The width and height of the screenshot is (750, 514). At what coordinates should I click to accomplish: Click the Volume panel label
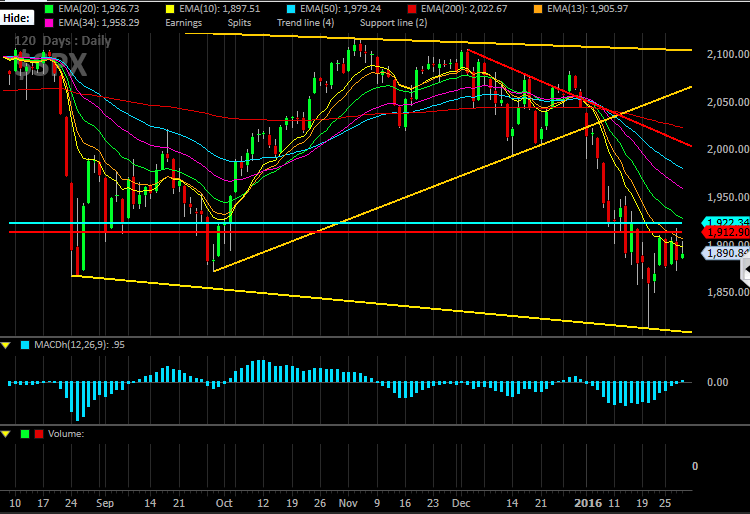pos(66,434)
